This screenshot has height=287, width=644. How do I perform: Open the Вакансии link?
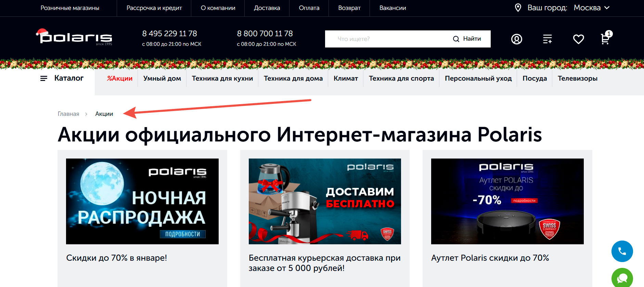(x=393, y=8)
